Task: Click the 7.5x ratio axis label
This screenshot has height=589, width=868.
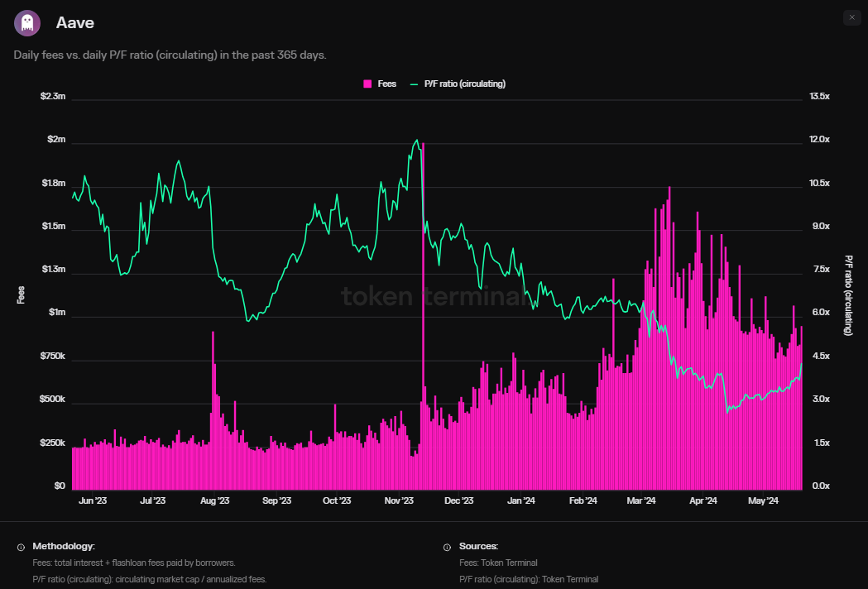Action: [819, 270]
